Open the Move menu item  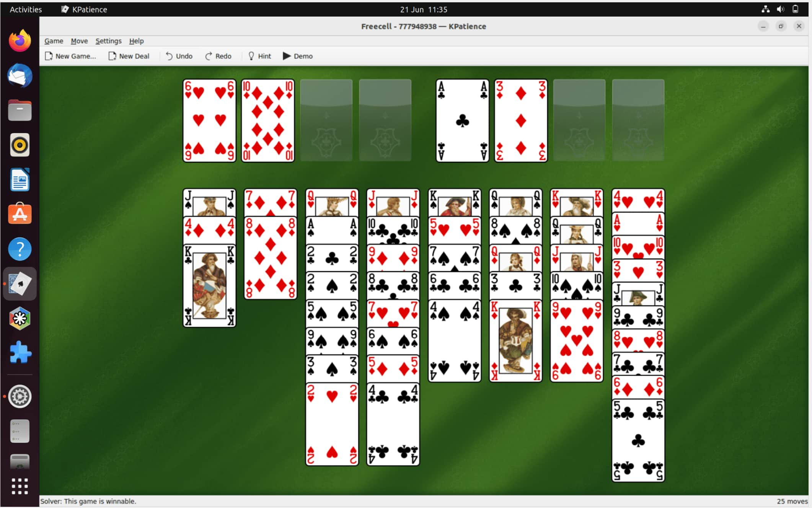[79, 41]
